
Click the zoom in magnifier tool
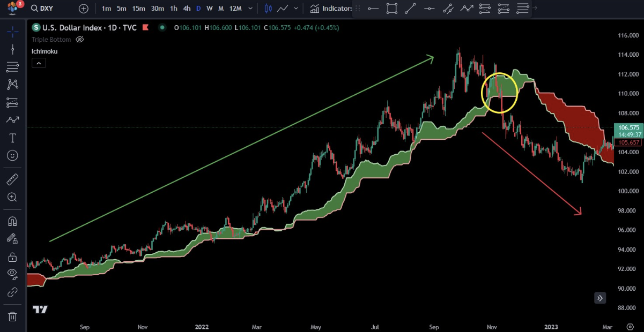click(12, 197)
